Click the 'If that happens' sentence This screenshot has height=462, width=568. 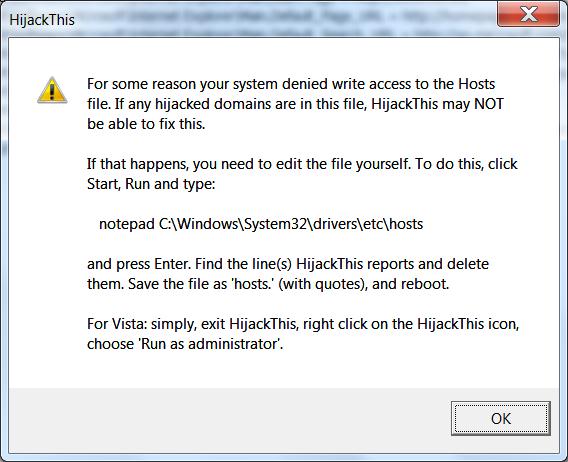tap(302, 164)
